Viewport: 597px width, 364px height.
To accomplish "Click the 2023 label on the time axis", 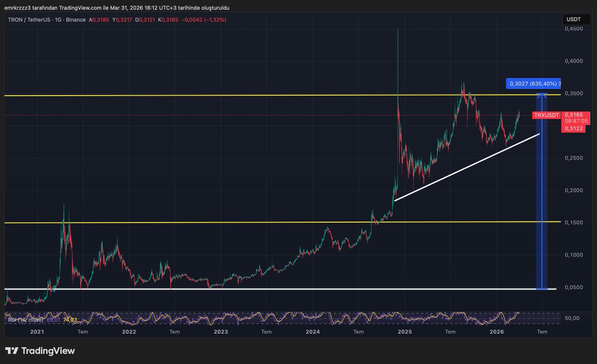I will pos(221,332).
